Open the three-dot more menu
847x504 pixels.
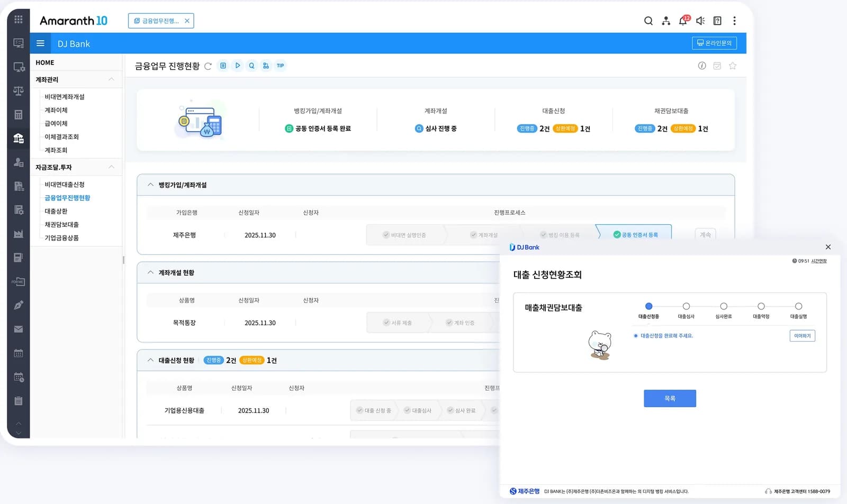[x=734, y=21]
